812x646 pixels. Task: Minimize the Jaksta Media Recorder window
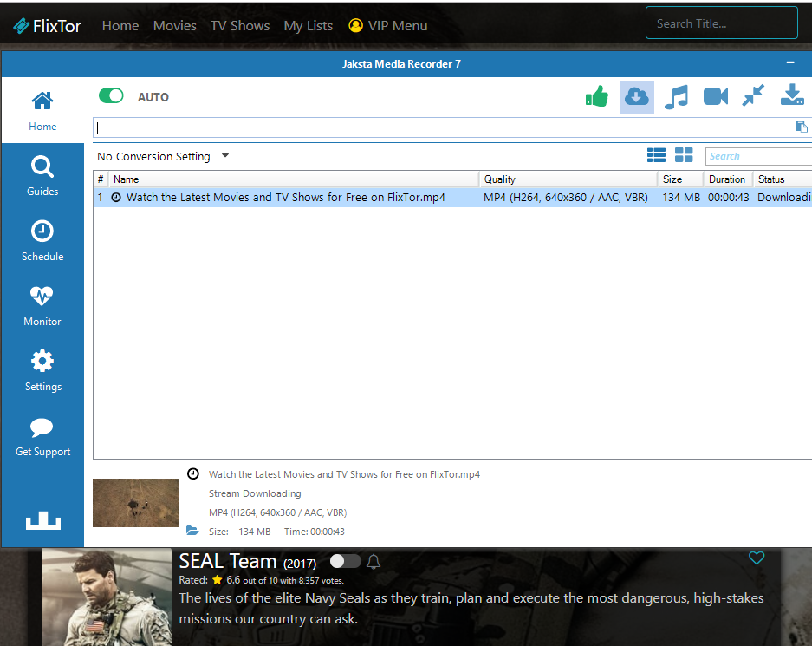coord(790,62)
